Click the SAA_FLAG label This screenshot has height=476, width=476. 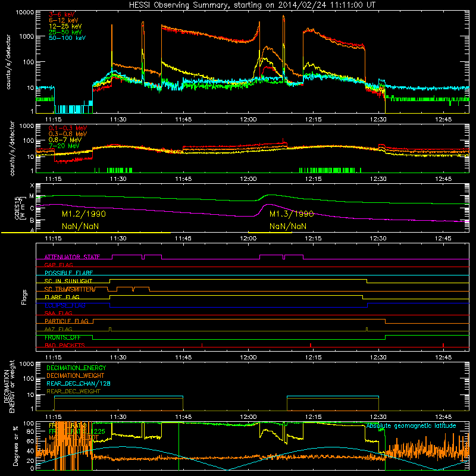point(58,313)
